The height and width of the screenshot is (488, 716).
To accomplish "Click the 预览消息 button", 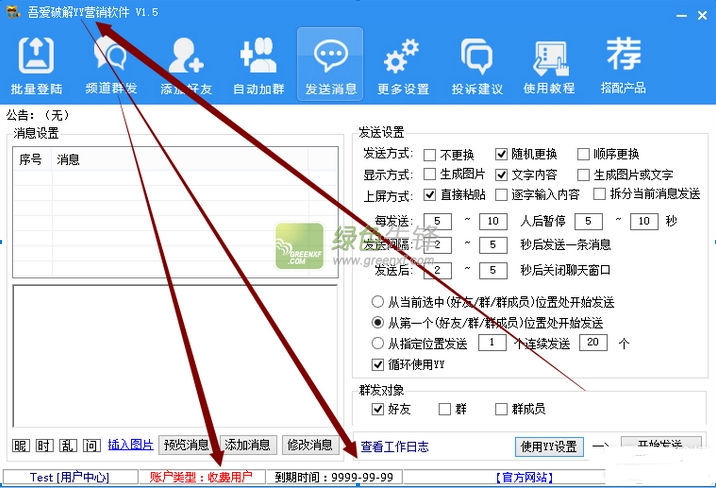I will coord(186,445).
